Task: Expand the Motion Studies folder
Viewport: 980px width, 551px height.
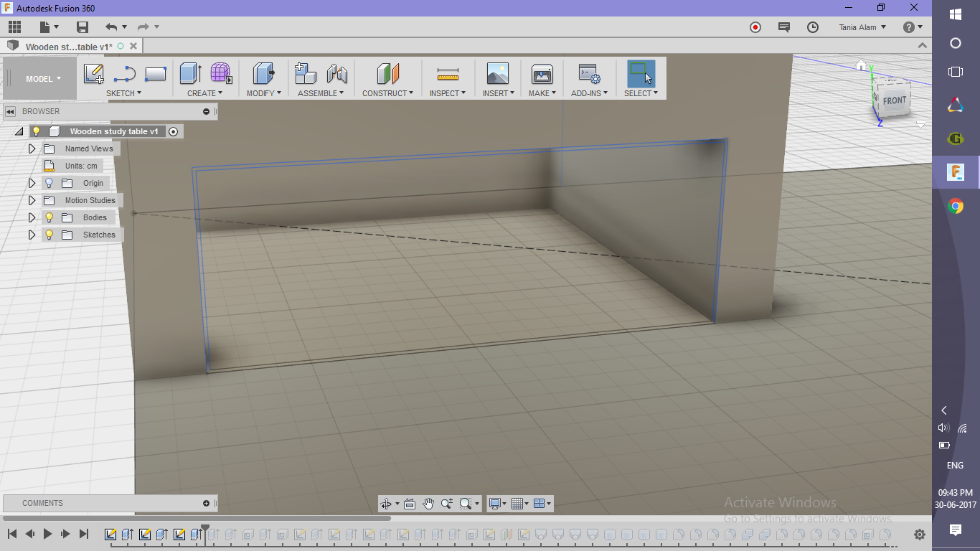Action: pyautogui.click(x=32, y=200)
